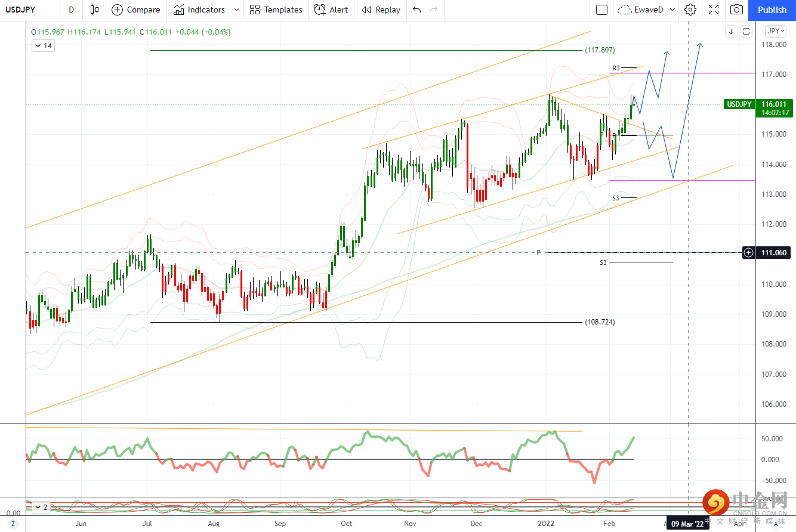Screen dimensions: 796x532
Task: Redo the chart action
Action: pyautogui.click(x=434, y=10)
